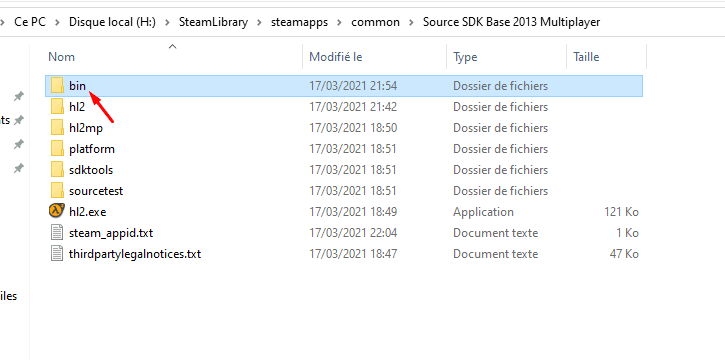Screen dimensions: 725x360
Task: Expand chevron after SteamLibrary breadcrumb
Action: [x=260, y=22]
